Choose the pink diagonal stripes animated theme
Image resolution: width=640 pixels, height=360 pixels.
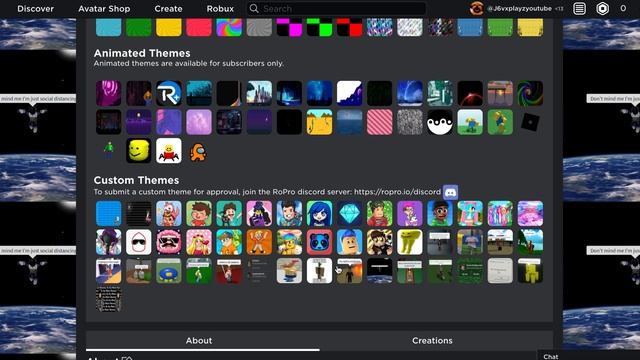click(380, 122)
